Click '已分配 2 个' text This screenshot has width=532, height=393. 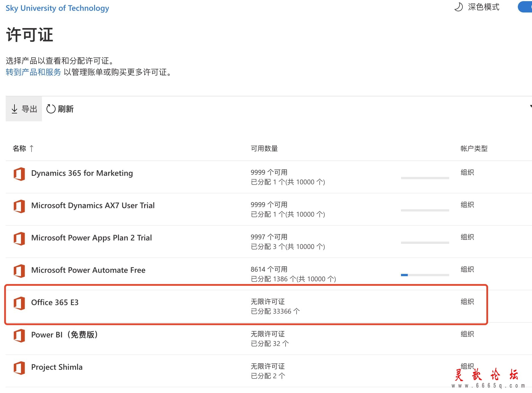(x=268, y=376)
